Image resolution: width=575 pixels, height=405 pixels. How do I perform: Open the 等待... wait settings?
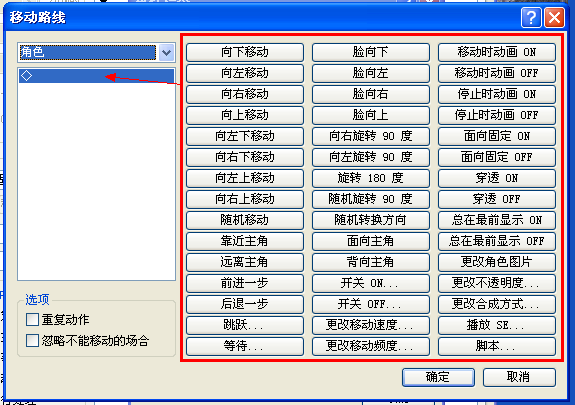(245, 346)
